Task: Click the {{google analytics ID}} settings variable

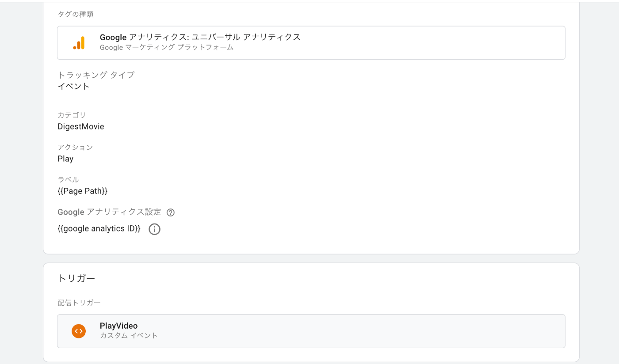Action: (x=99, y=229)
